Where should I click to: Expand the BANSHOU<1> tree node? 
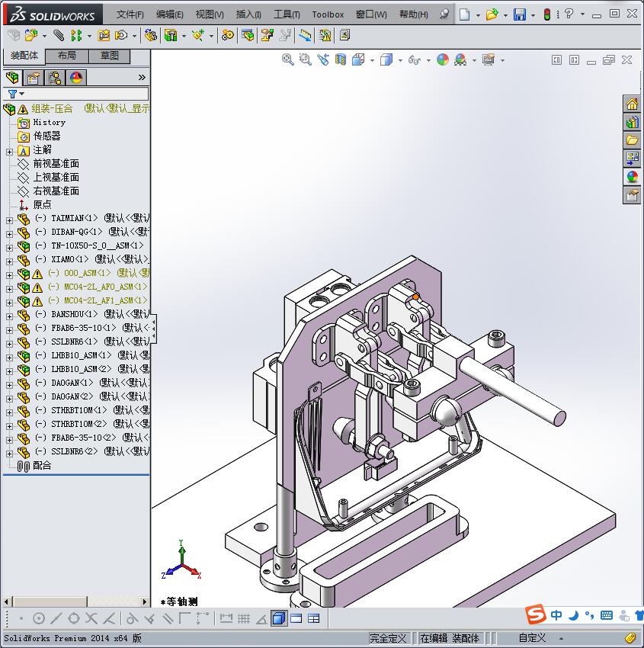pos(9,316)
